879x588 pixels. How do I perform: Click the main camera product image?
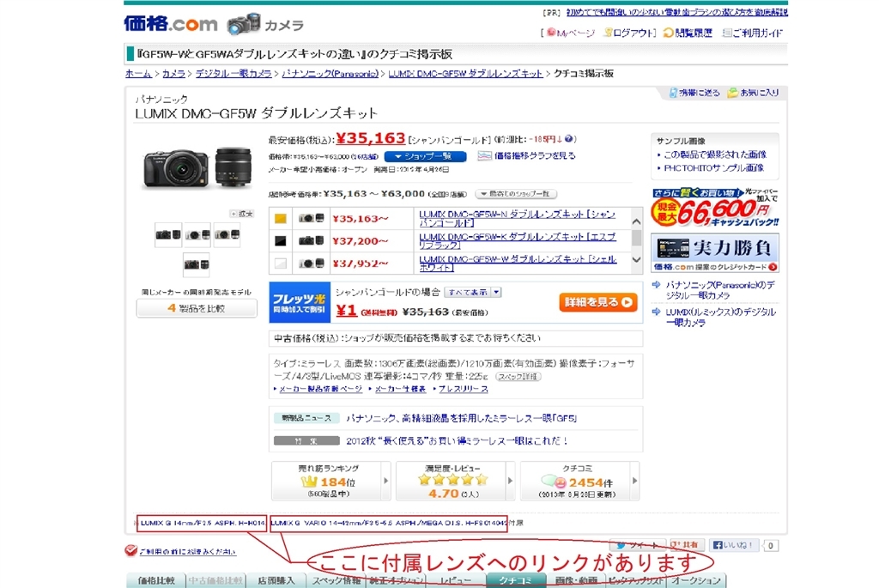tap(197, 168)
